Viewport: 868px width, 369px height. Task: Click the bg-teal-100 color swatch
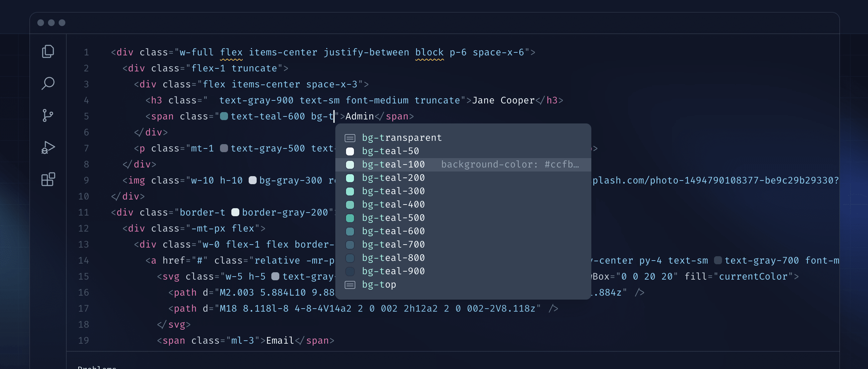350,164
